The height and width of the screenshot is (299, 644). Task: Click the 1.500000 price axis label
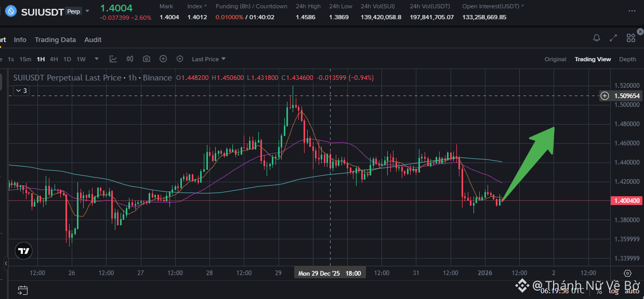point(626,105)
